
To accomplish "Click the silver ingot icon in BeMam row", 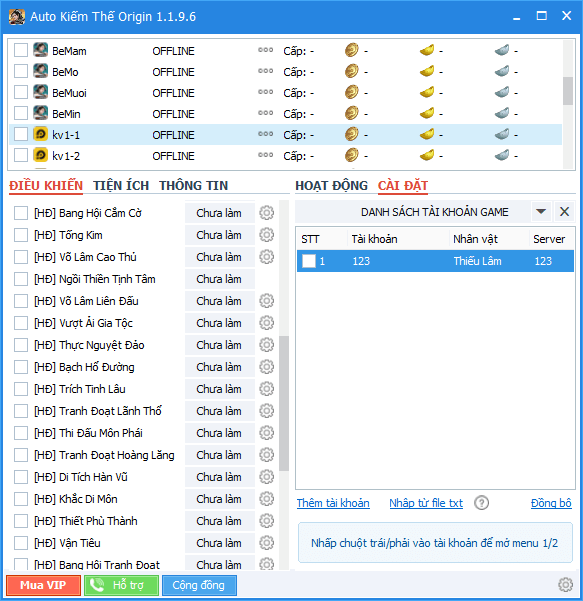I will [502, 50].
